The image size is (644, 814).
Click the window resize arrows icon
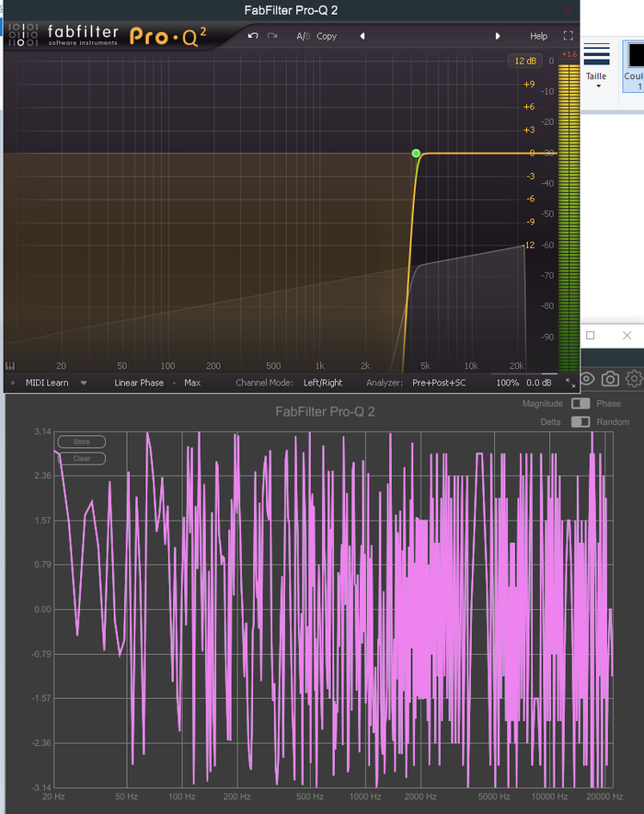(570, 384)
